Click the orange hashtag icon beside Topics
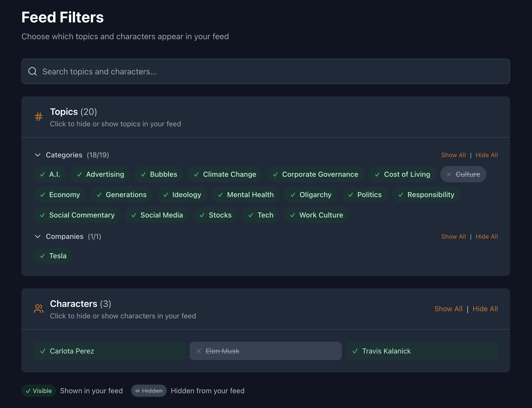The width and height of the screenshot is (532, 408). point(38,117)
